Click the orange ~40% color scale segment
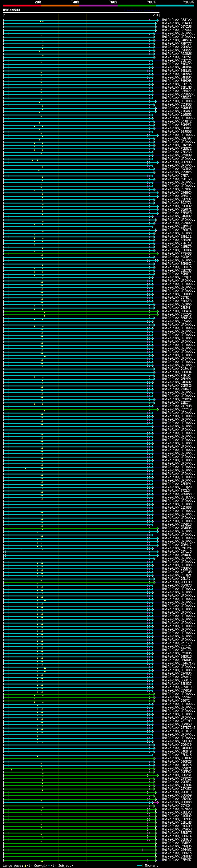Image resolution: width=197 pixels, height=868 pixels. click(x=60, y=6)
